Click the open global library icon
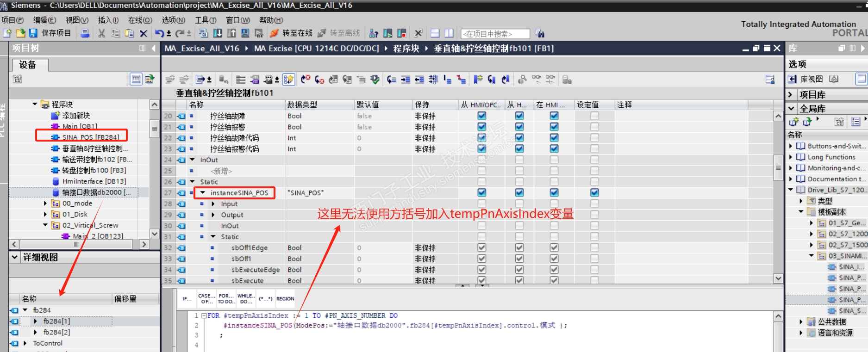 (x=808, y=121)
